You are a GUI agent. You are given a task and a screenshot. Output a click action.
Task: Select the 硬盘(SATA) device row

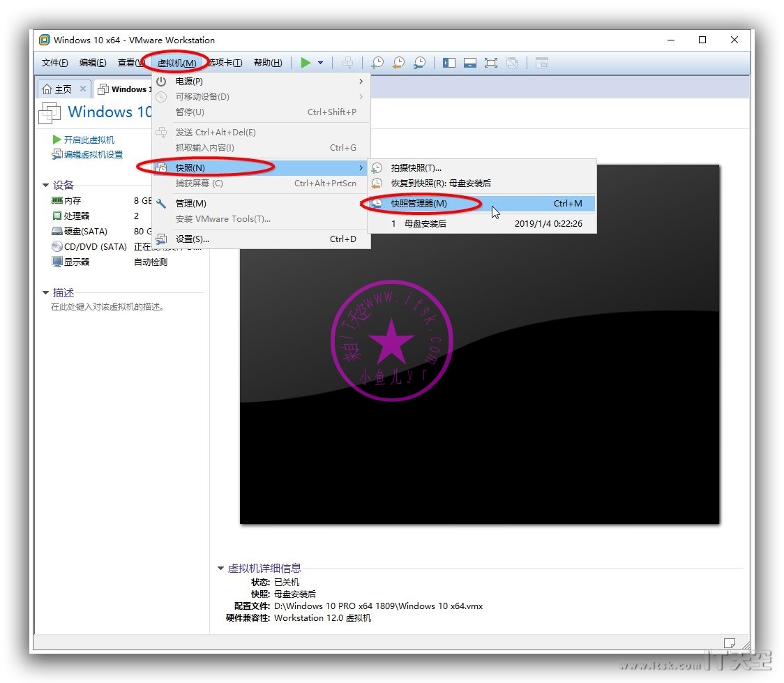[101, 231]
